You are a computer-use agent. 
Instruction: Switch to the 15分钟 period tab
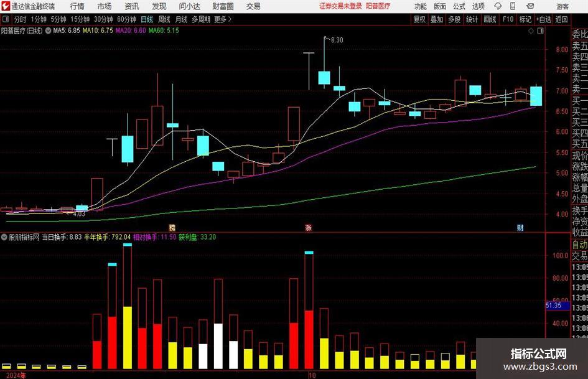[x=80, y=19]
